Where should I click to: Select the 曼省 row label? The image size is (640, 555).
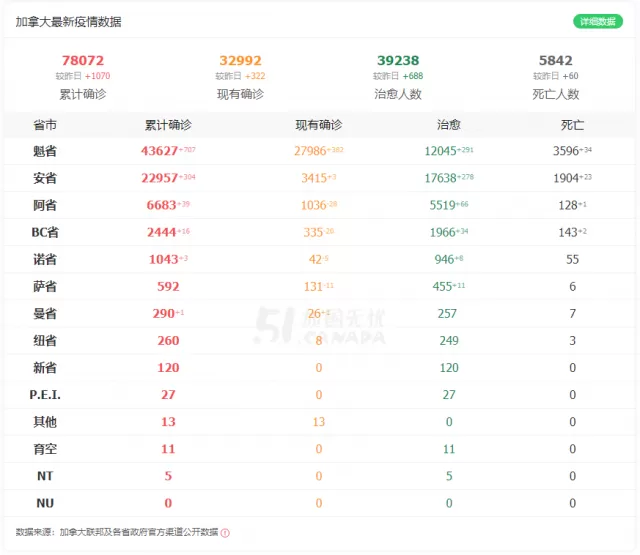[x=45, y=313]
